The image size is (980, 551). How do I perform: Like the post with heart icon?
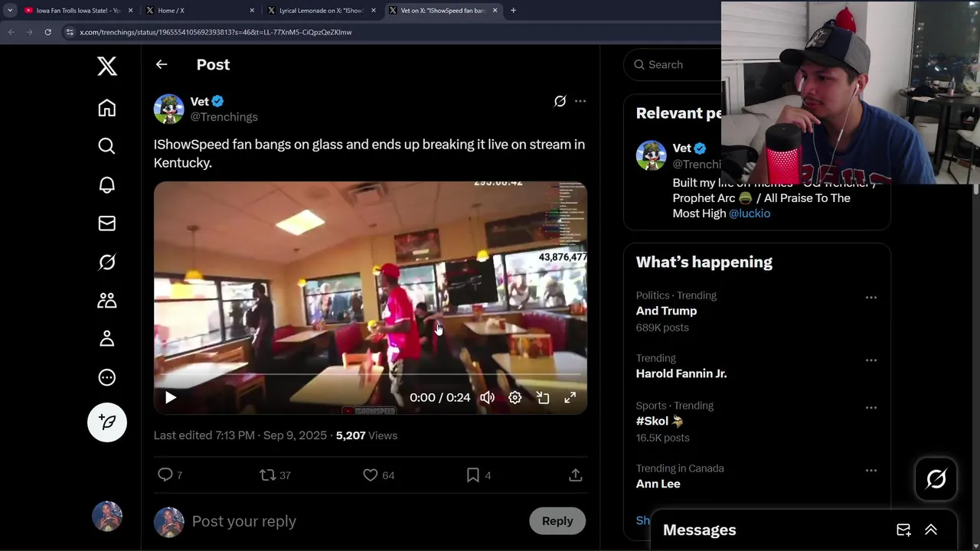pyautogui.click(x=371, y=475)
